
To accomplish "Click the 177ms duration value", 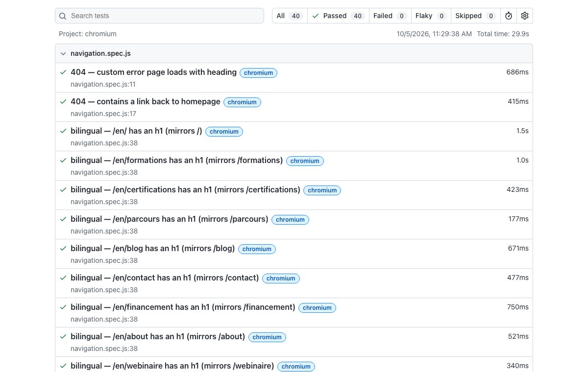I will (518, 219).
